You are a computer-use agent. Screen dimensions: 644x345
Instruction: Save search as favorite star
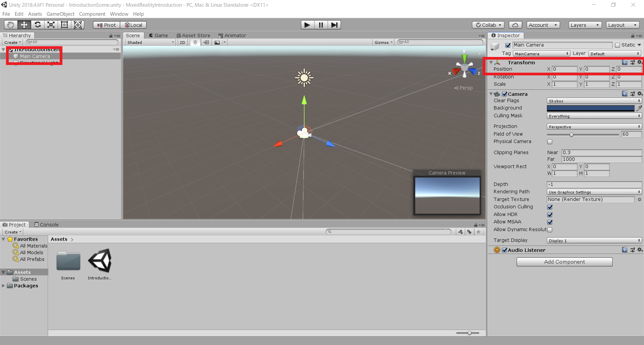pos(478,232)
